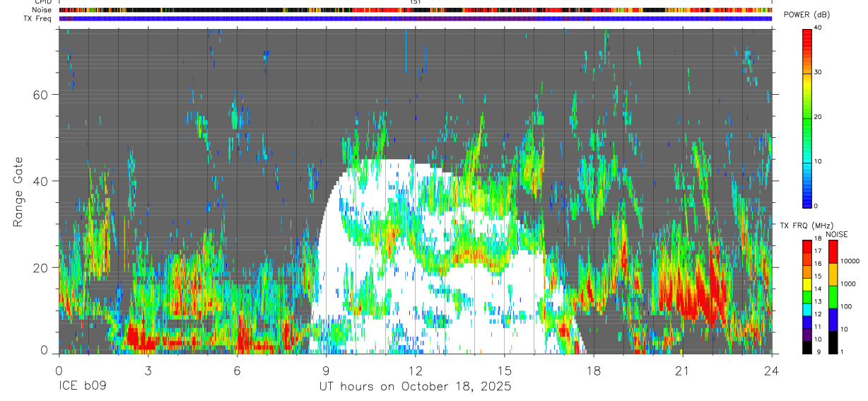Pick the cyan swatch in TX FRQ legend
The width and height of the screenshot is (868, 401).
[x=807, y=309]
